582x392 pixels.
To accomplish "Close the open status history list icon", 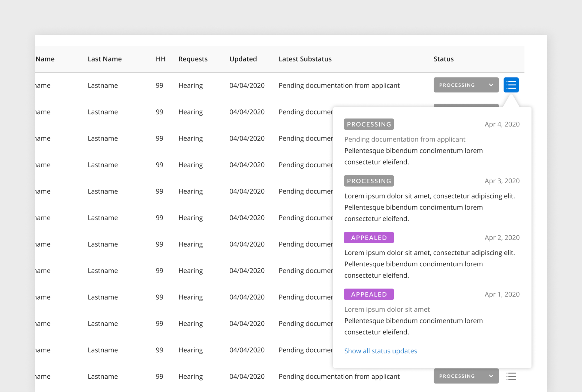I will coord(511,85).
